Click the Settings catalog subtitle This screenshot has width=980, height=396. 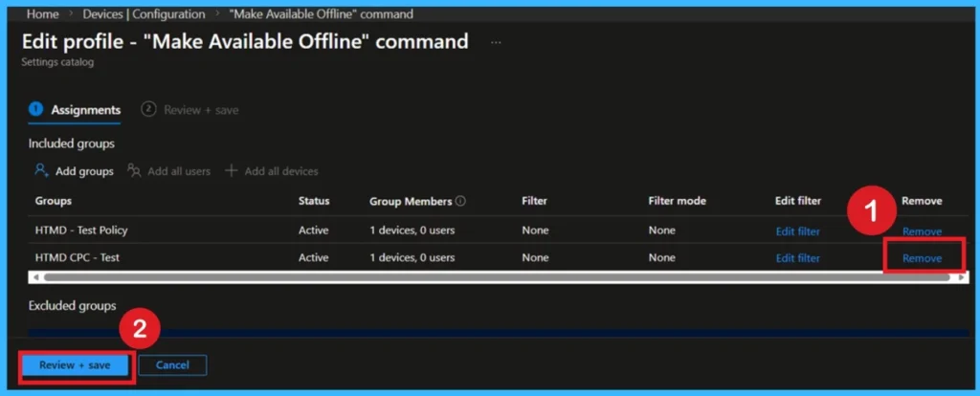(x=57, y=62)
